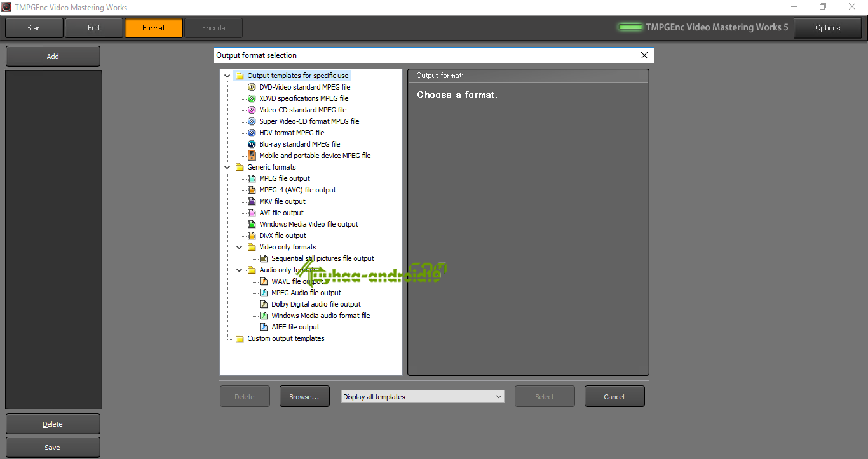Select XDVD specifications MPEG file entry
Screen dimensions: 868x459
coord(304,98)
